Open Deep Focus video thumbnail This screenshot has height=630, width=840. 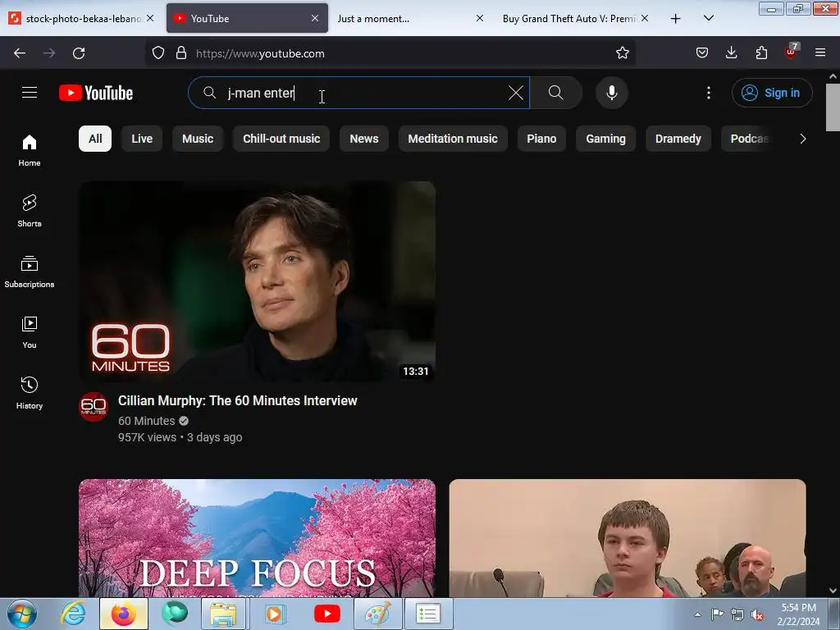pos(257,538)
